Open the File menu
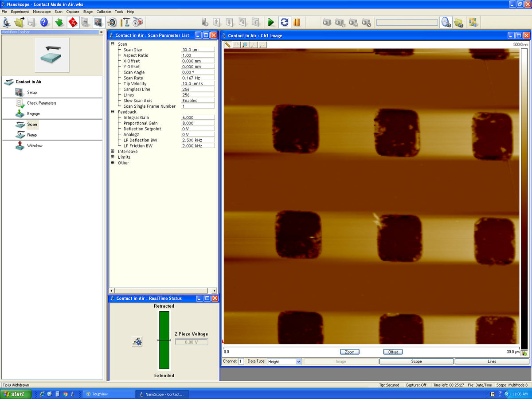 pyautogui.click(x=4, y=12)
